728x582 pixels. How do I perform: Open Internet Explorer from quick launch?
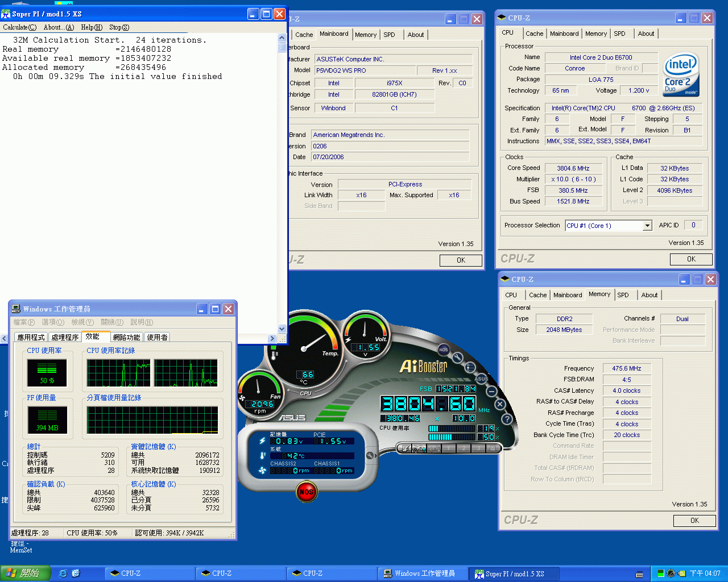click(63, 573)
